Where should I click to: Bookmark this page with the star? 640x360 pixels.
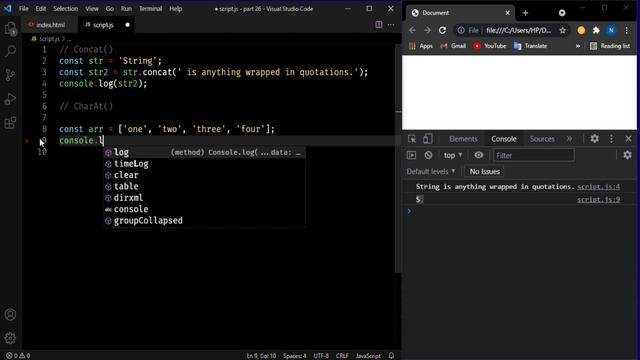[x=562, y=30]
